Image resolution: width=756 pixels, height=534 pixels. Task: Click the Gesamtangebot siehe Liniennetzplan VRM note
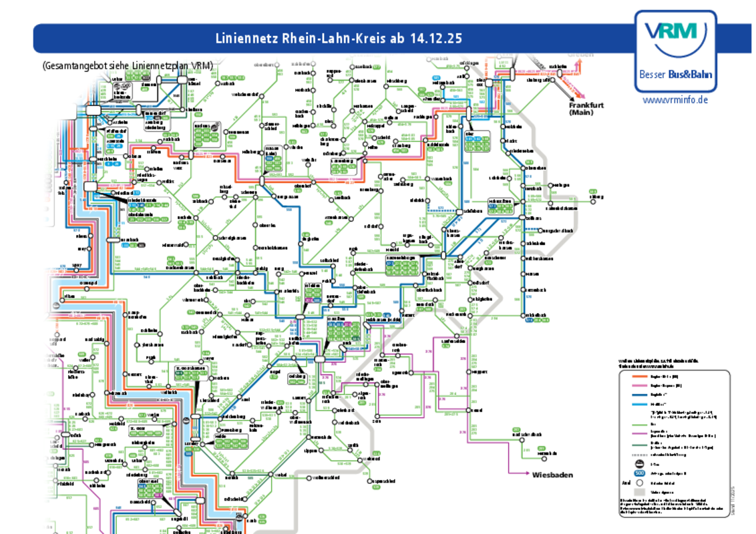[x=127, y=66]
